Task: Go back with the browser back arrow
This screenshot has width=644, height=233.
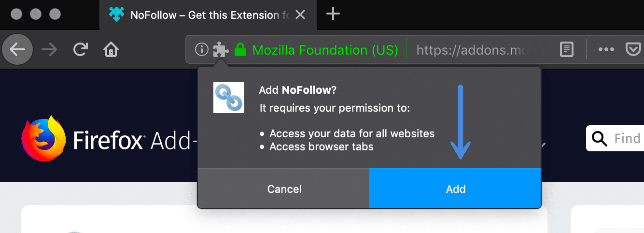Action: pos(17,49)
